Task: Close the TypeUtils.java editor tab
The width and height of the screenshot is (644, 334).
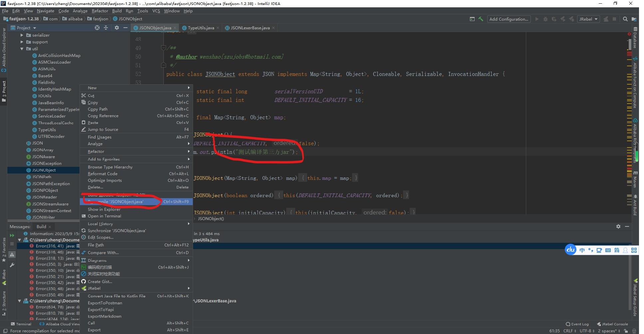Action: [218, 28]
